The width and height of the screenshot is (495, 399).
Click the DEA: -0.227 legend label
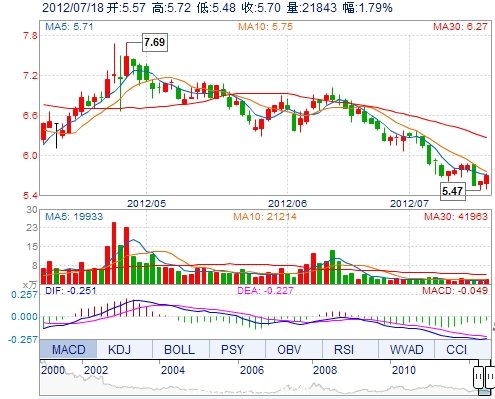[x=265, y=290]
